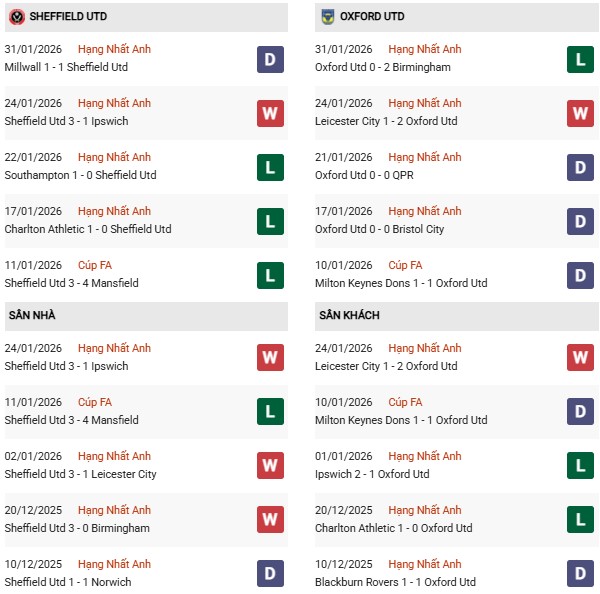Open the Sheffield Utd 3-1 Leicester City match

tap(80, 474)
